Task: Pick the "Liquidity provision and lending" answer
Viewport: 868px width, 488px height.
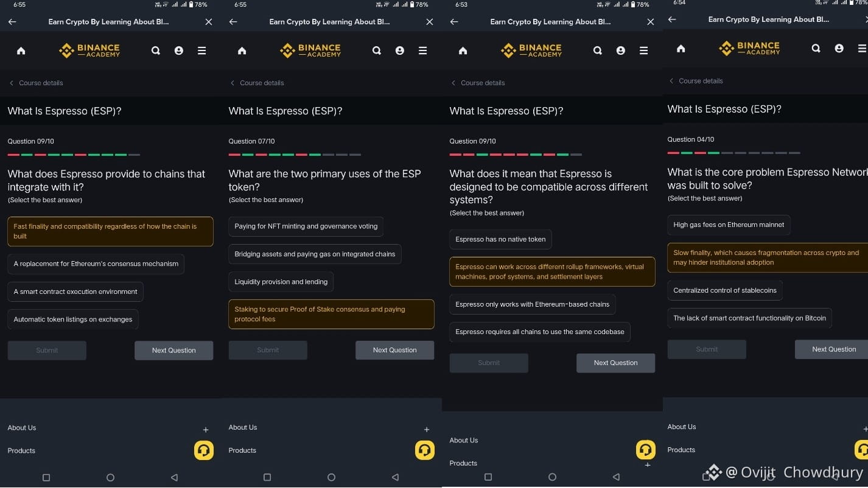Action: point(281,282)
